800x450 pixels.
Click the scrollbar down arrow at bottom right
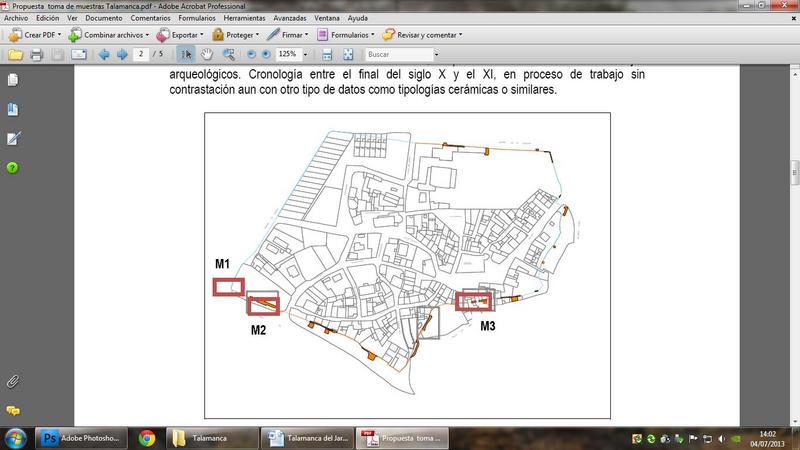click(x=794, y=422)
